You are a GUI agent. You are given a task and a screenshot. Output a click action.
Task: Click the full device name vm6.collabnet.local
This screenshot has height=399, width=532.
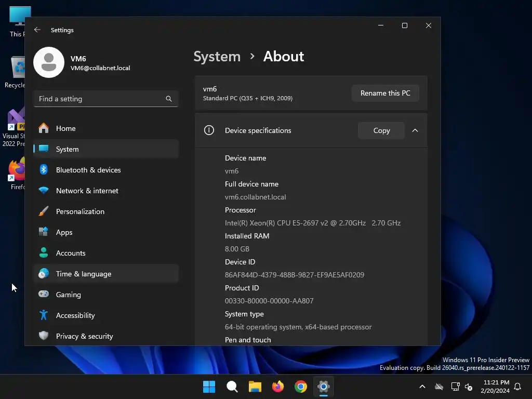point(255,197)
